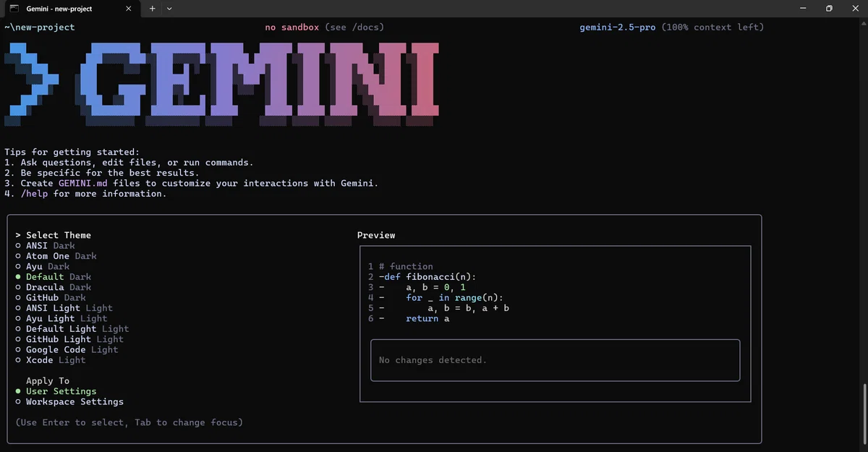The height and width of the screenshot is (452, 868).
Task: Select the Default Light theme
Action: tap(72, 329)
